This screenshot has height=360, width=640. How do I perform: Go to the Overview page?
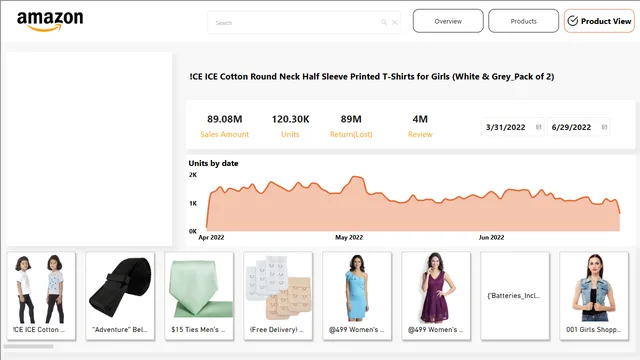[448, 21]
